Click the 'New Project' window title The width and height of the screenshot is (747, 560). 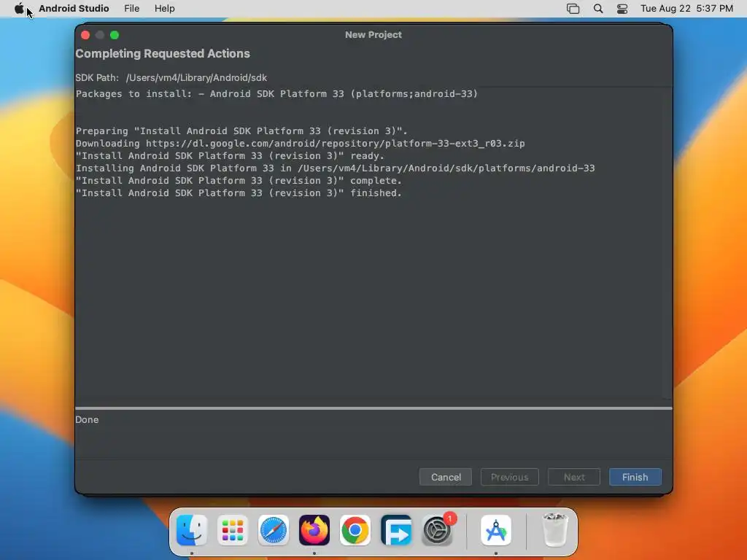[373, 35]
